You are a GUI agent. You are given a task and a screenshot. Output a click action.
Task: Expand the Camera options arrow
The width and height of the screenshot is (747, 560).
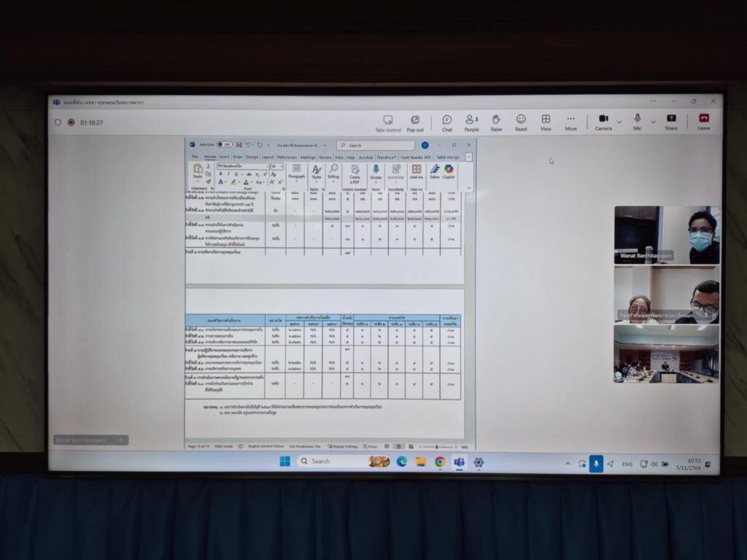619,122
